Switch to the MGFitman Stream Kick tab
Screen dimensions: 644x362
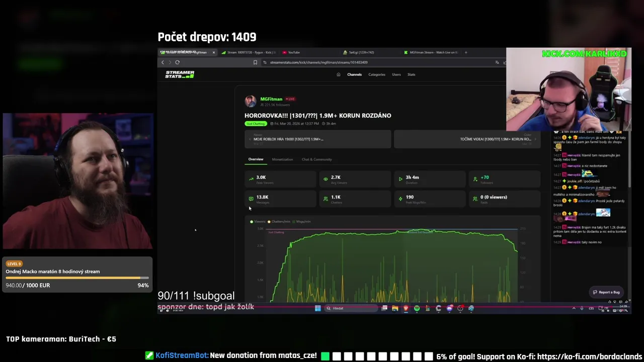tap(431, 52)
